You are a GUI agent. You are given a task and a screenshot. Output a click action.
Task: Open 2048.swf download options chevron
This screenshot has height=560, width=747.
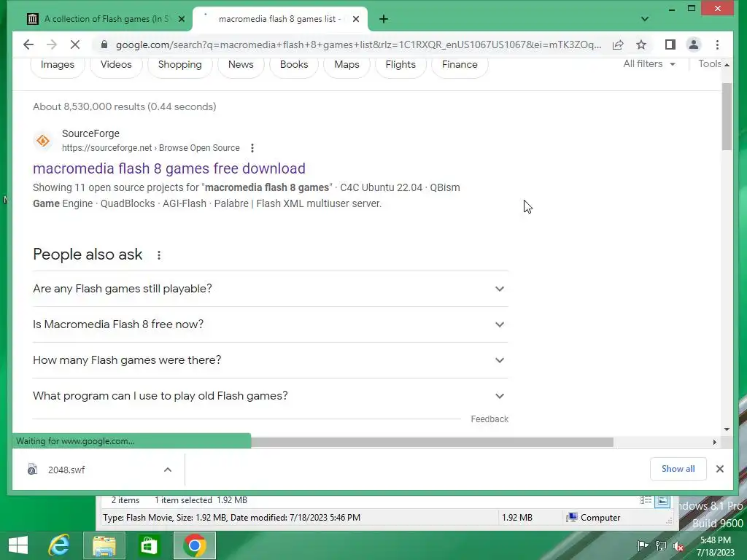click(168, 470)
